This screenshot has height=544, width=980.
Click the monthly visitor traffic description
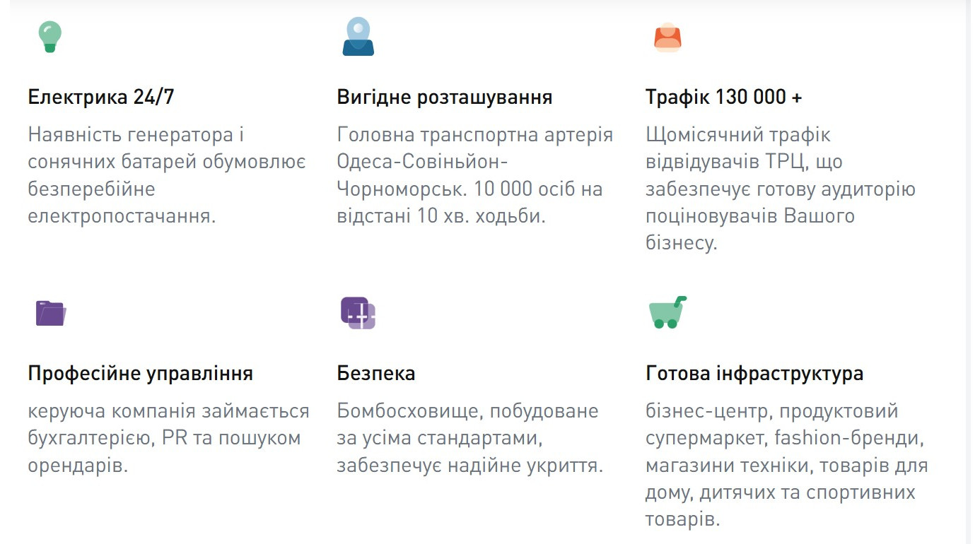[781, 189]
